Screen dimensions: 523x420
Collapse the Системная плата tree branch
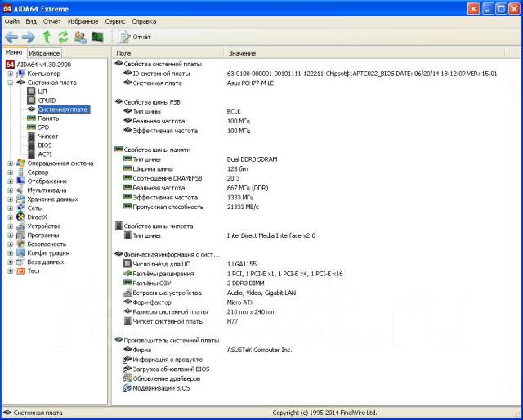pos(11,83)
